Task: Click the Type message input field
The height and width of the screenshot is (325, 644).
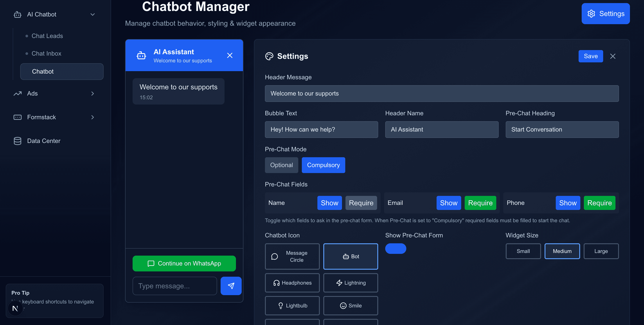Action: pyautogui.click(x=174, y=286)
